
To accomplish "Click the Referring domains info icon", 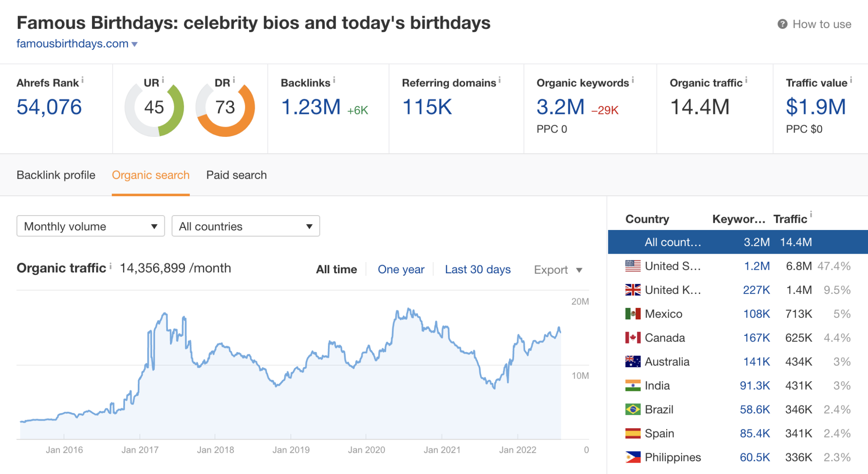I will [x=500, y=79].
